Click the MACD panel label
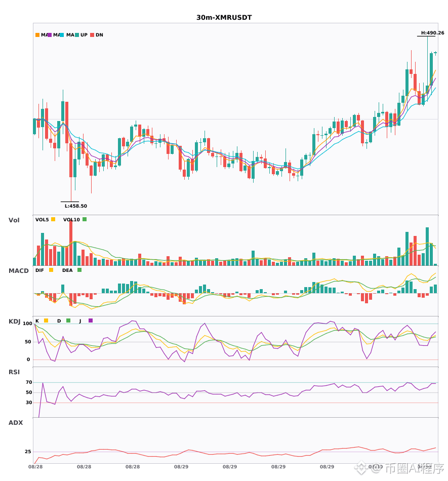The width and height of the screenshot is (448, 481). tap(18, 271)
